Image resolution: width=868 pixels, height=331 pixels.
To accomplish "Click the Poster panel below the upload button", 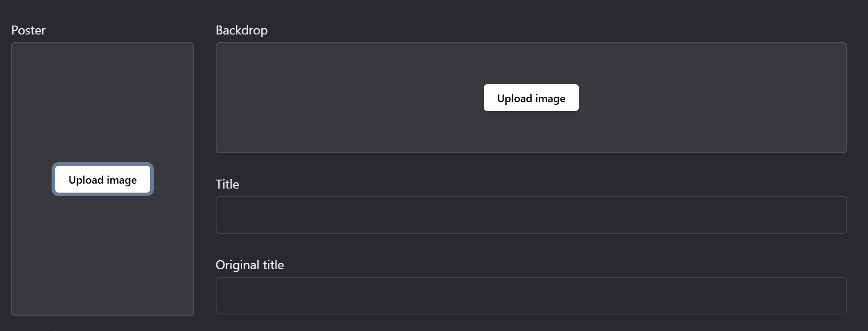I will (103, 255).
